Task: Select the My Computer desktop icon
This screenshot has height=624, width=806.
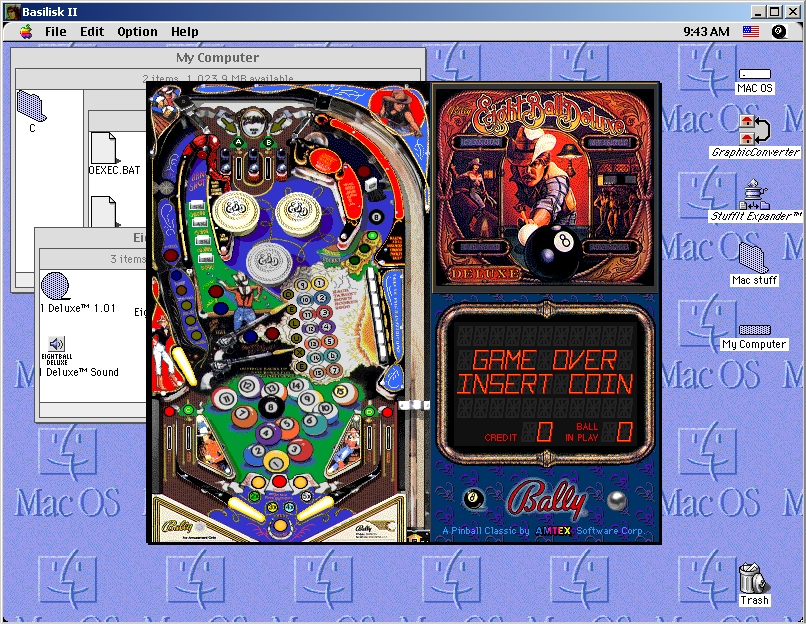Action: [x=755, y=330]
